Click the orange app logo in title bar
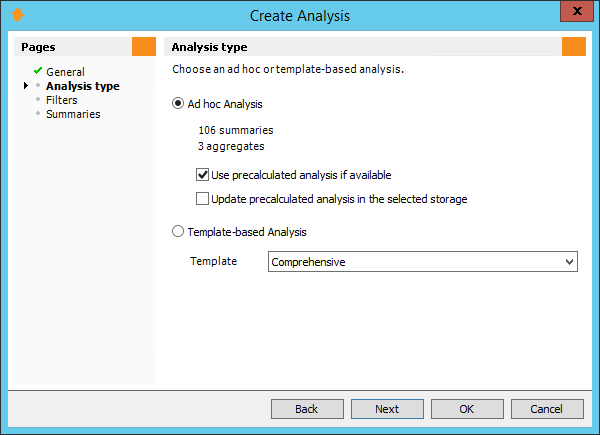The image size is (600, 435). click(x=17, y=15)
